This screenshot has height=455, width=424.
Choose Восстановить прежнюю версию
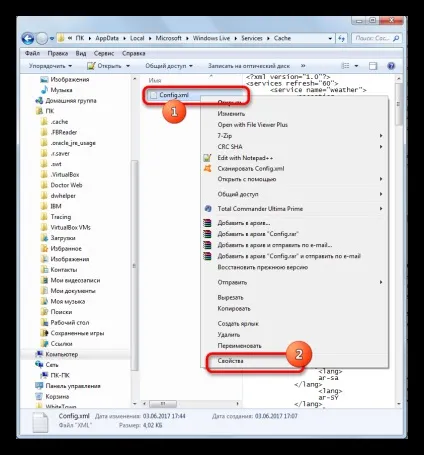coord(262,267)
